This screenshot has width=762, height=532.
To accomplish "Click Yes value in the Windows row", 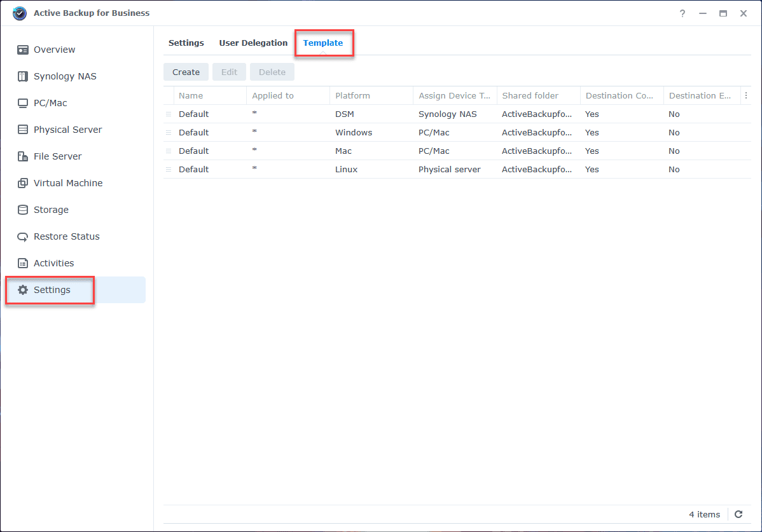I will click(x=592, y=132).
